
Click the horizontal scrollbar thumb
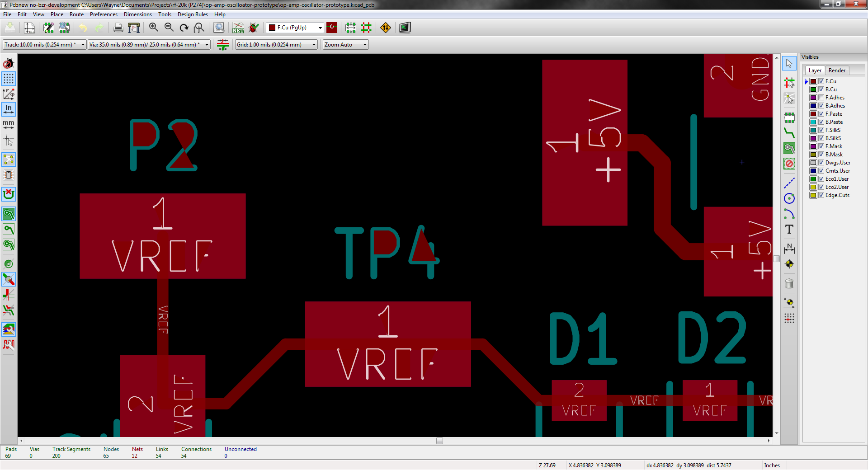click(x=439, y=441)
